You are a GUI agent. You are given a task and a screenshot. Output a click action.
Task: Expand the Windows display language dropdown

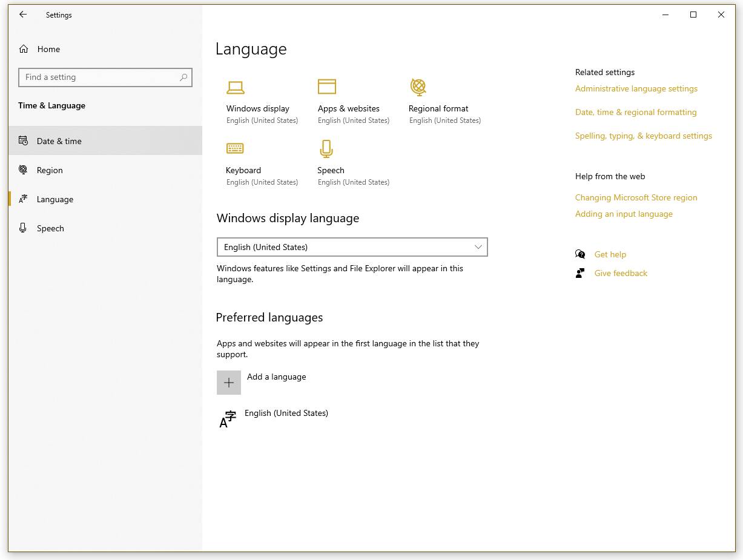[352, 247]
